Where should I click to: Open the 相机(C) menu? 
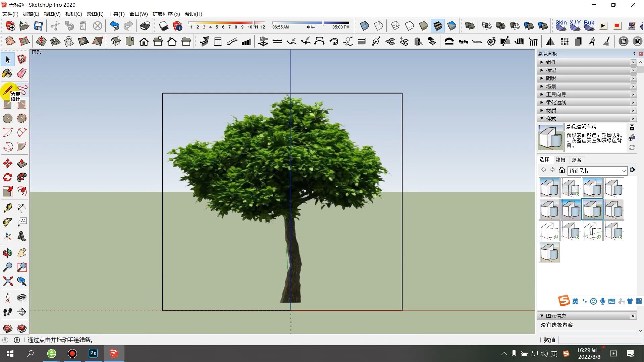click(73, 14)
